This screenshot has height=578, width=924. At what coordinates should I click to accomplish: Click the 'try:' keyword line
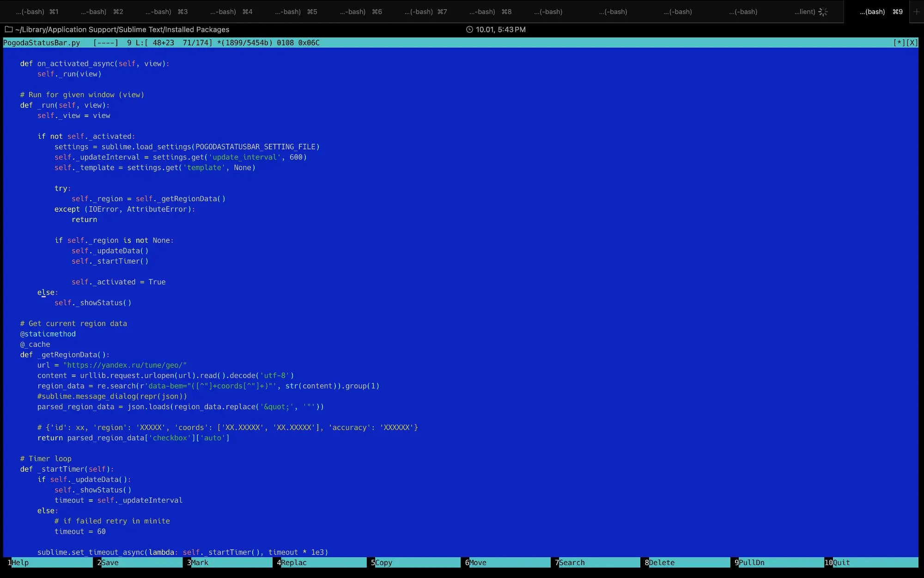click(63, 188)
